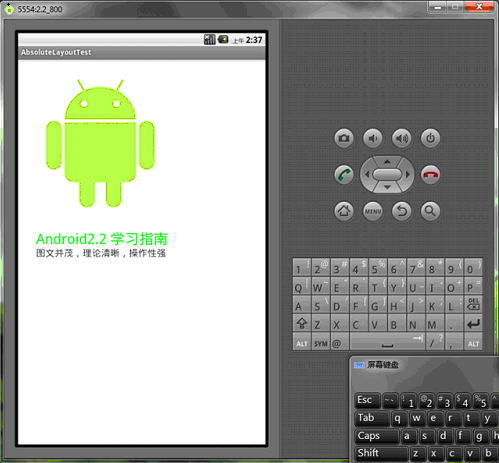Click the '图文并茂，理论清晰，操作性强' text

(101, 253)
